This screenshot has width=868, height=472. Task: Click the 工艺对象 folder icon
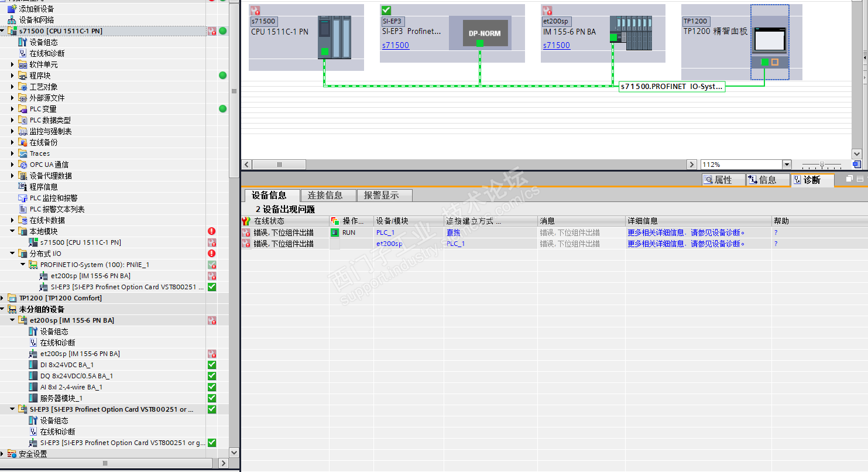(x=23, y=87)
